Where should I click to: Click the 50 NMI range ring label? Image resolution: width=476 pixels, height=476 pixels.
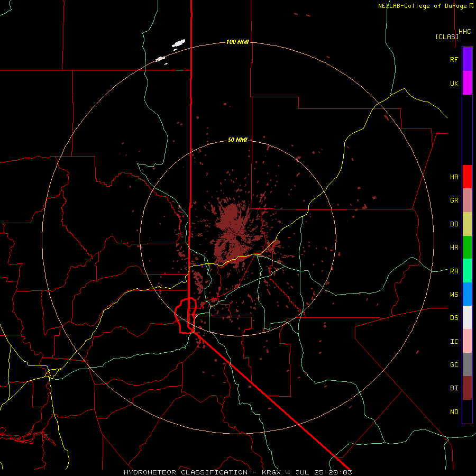click(x=237, y=140)
